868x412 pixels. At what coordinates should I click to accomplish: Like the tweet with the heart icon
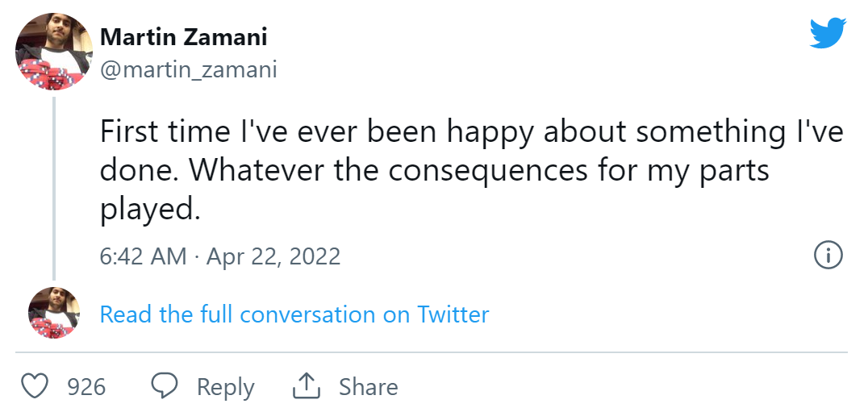34,386
